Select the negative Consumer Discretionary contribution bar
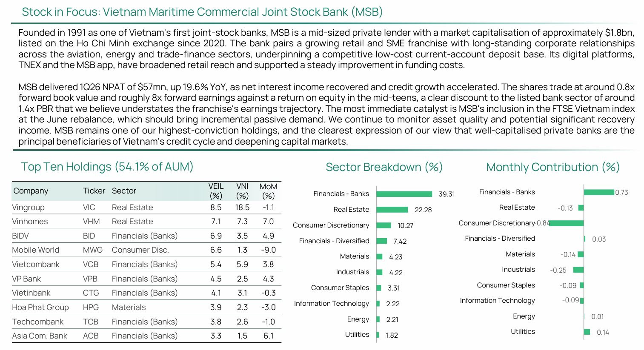Screen dimensions: 644x350 pyautogui.click(x=567, y=223)
